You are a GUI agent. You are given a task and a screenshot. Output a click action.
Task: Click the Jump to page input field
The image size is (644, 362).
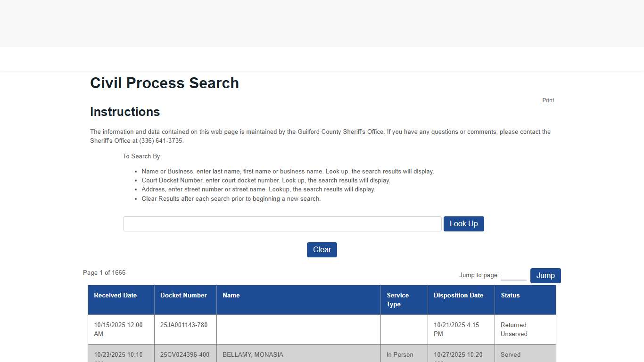513,276
